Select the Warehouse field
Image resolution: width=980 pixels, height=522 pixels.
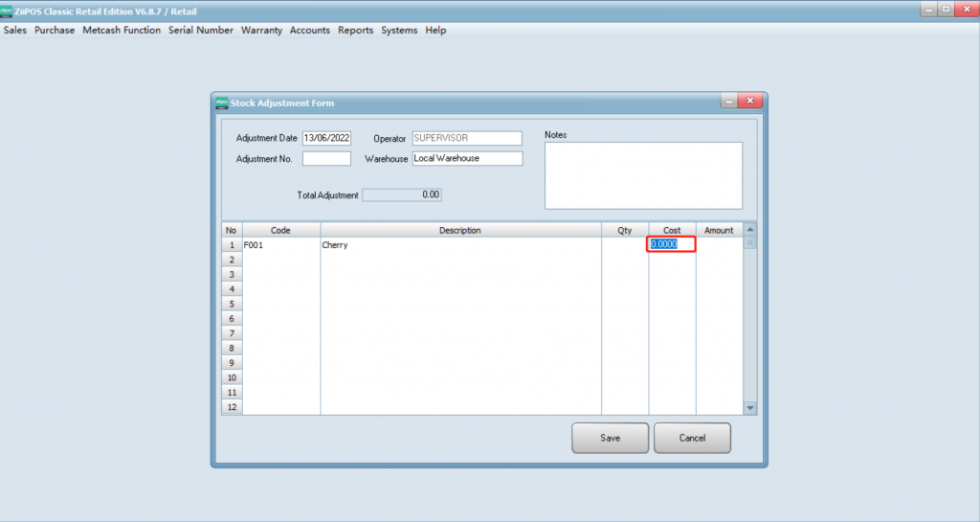coord(467,159)
